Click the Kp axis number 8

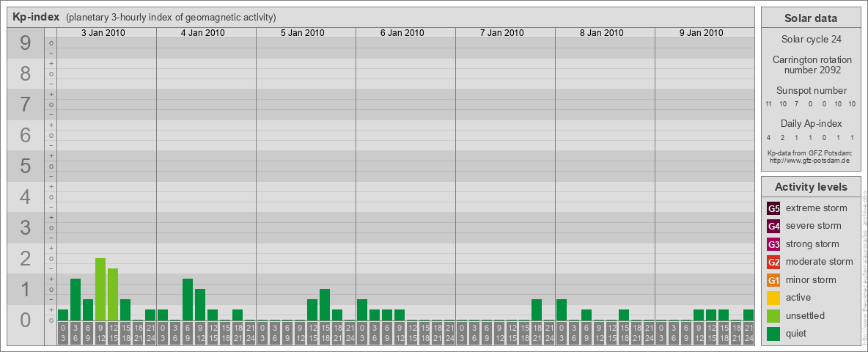tap(25, 73)
